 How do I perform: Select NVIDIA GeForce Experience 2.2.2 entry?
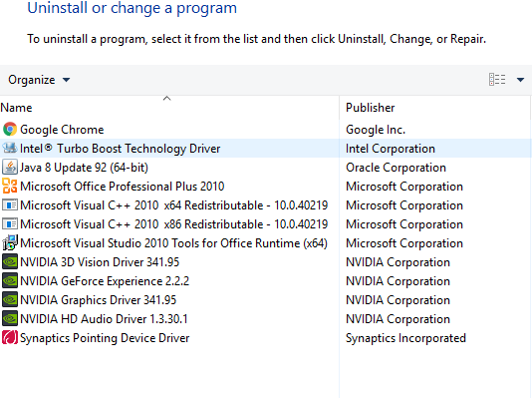105,281
